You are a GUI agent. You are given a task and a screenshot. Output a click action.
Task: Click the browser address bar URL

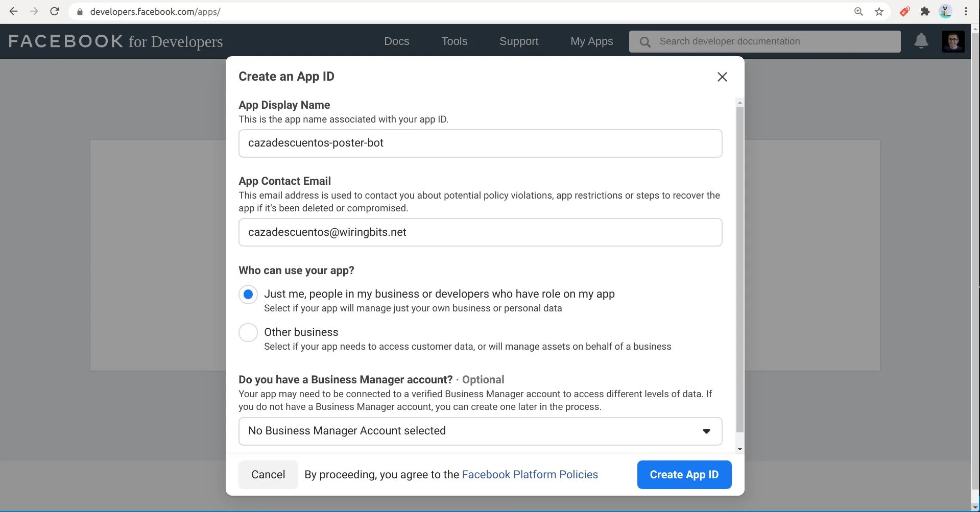pyautogui.click(x=155, y=12)
